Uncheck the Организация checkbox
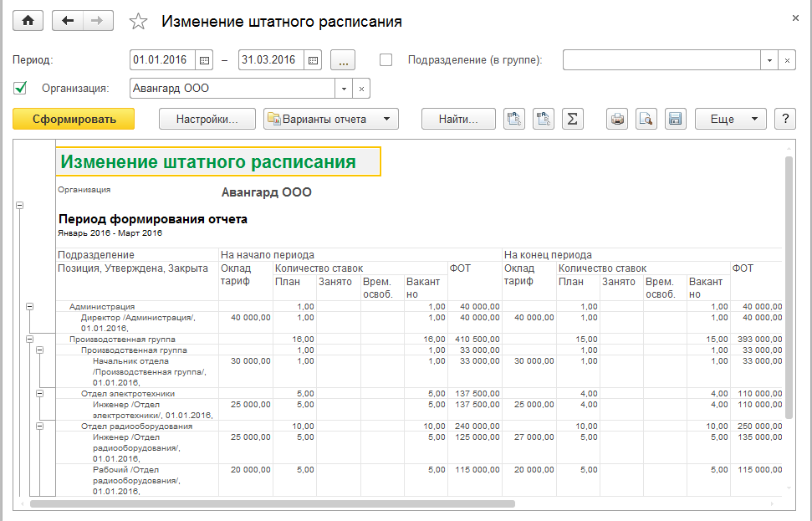The image size is (812, 521). (x=21, y=88)
